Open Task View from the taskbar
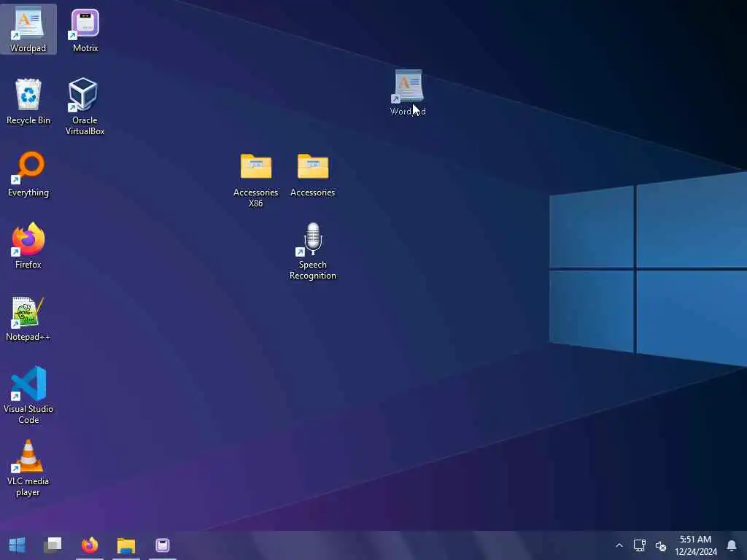The width and height of the screenshot is (747, 560). (x=53, y=545)
